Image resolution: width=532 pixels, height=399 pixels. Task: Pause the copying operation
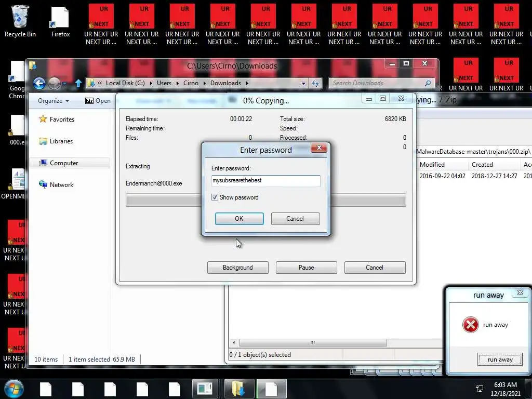(x=306, y=268)
